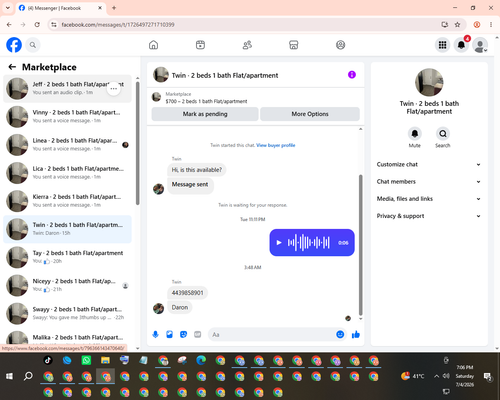Click the chat message scrollbar

pos(360,245)
